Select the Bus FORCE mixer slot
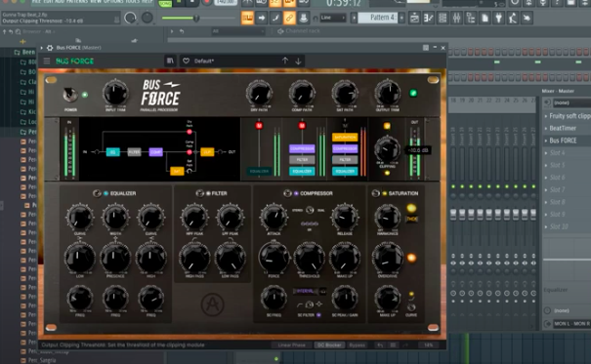This screenshot has height=364, width=591. (567, 141)
